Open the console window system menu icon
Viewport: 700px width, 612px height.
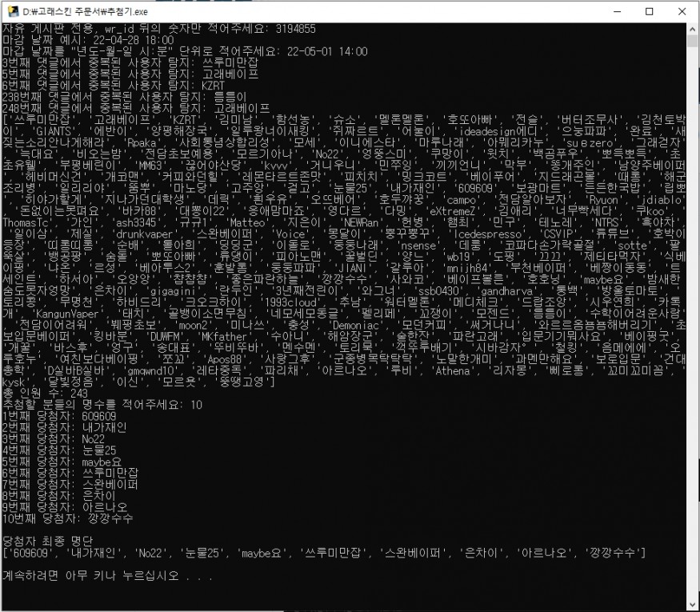13,11
